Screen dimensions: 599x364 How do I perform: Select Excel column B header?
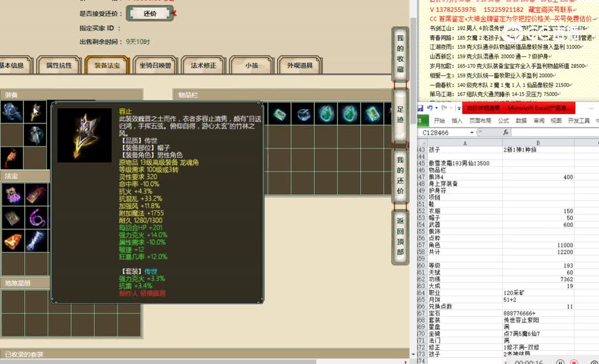tap(538, 143)
